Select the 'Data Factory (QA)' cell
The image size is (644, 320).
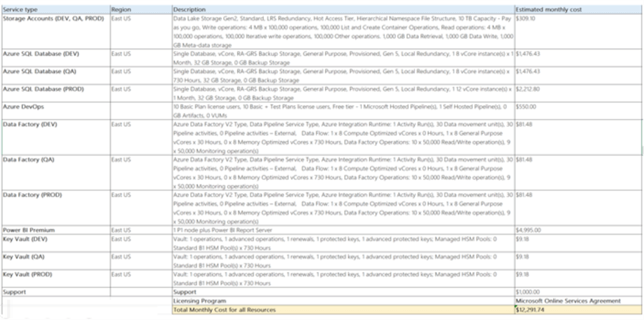click(x=56, y=173)
